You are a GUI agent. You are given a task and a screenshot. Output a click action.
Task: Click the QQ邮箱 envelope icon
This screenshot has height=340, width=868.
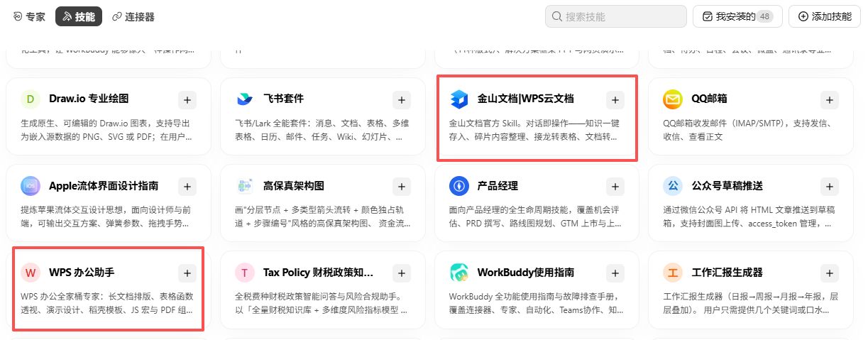[x=673, y=99]
